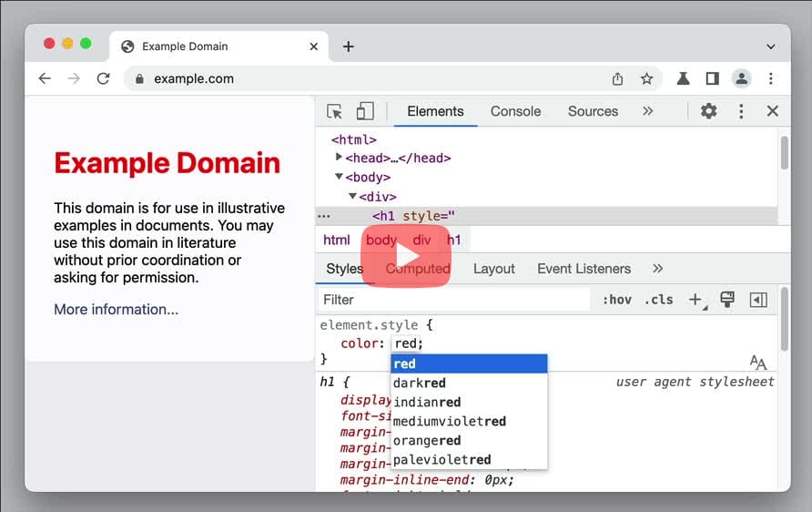Bookmark this page with the star

(646, 78)
